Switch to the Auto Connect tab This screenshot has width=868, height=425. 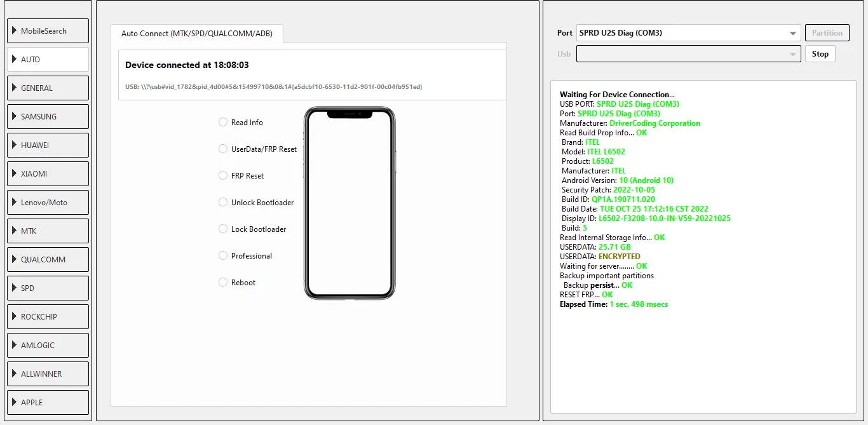pos(196,34)
